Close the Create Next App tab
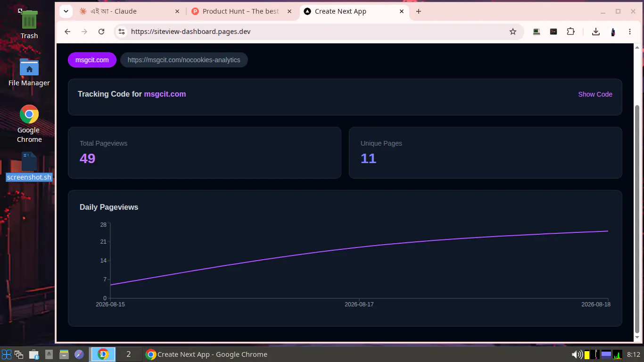 [x=402, y=11]
